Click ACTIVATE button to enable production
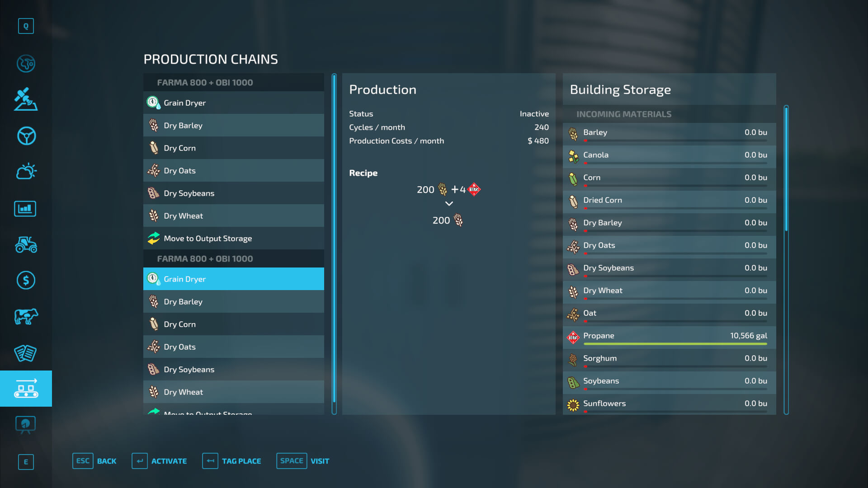Image resolution: width=868 pixels, height=488 pixels. point(161,460)
